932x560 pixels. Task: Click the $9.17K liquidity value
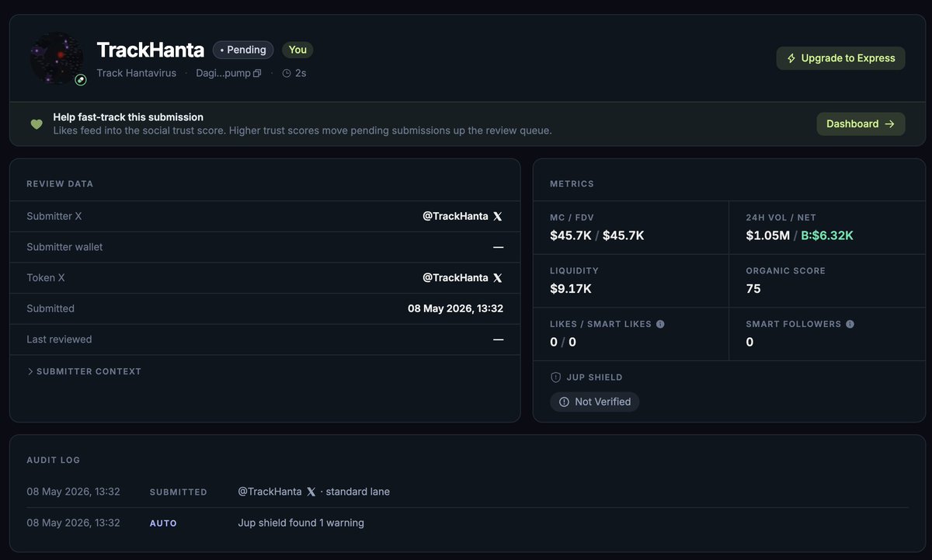point(571,289)
